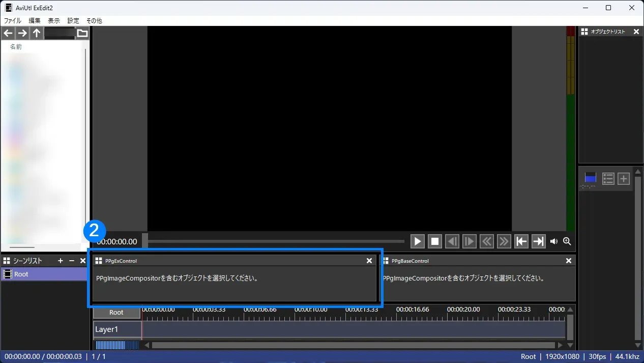Fast forward with the double-right arrow button
644x363 pixels.
(x=504, y=241)
